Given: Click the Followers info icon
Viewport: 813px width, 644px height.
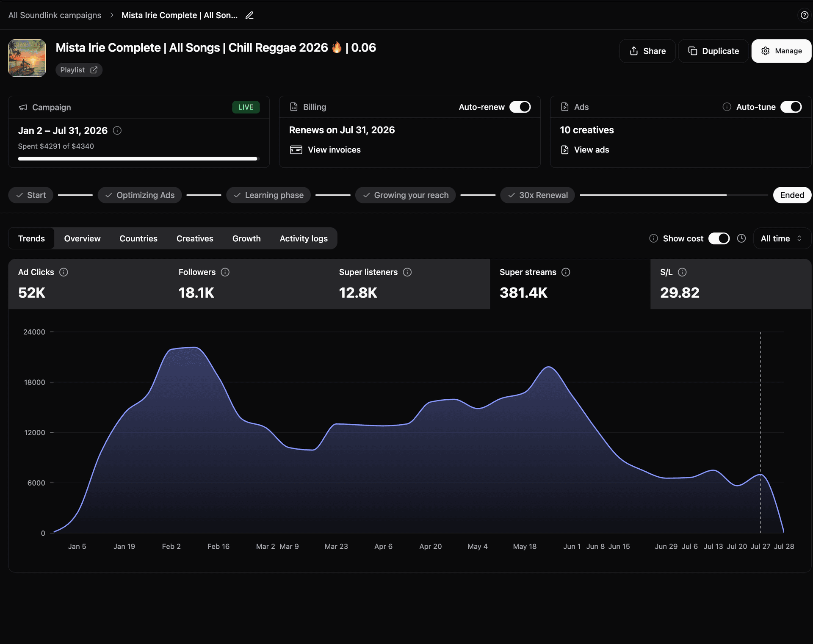Looking at the screenshot, I should click(225, 272).
